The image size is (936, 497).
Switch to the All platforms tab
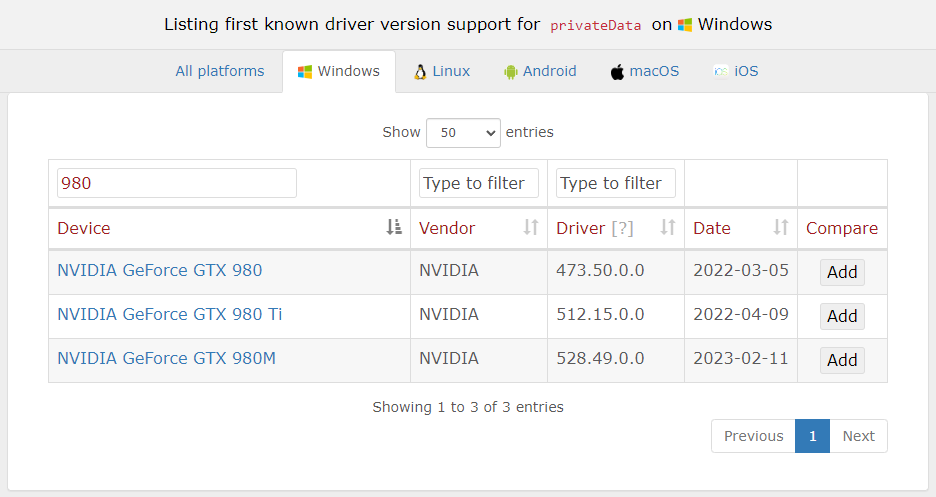(220, 71)
